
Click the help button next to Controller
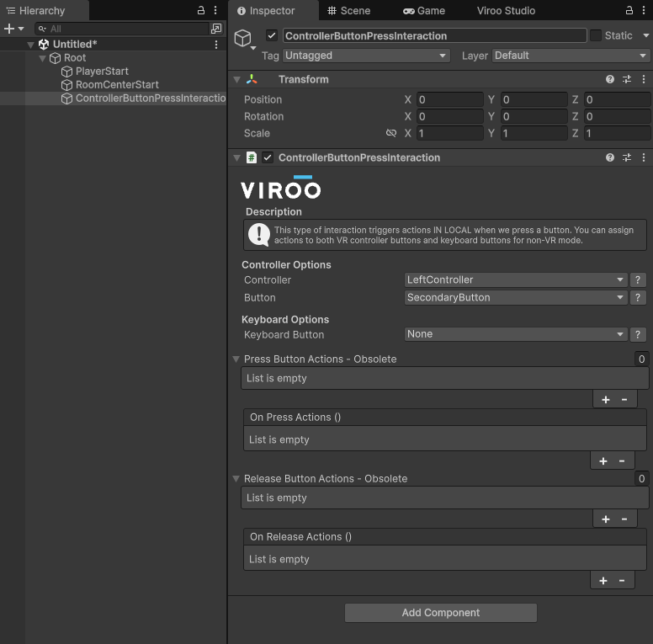[638, 279]
